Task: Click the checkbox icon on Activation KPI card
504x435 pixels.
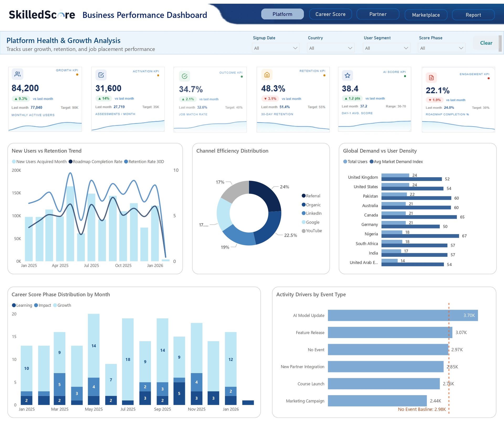Action: tap(101, 75)
